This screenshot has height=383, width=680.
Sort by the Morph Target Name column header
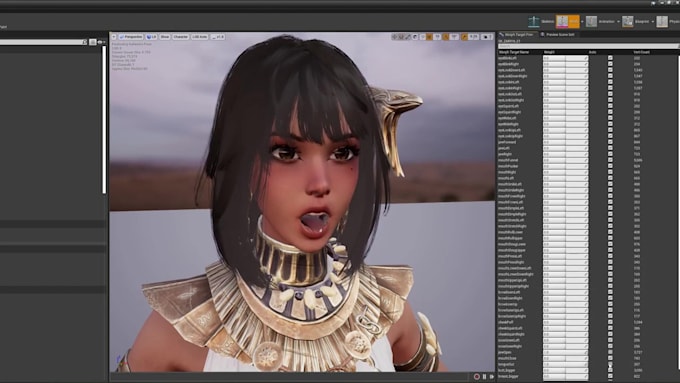[514, 52]
